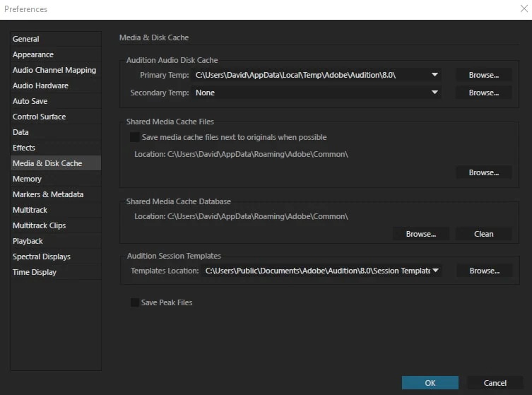532x395 pixels.
Task: Open Control Surface preferences
Action: 56,117
